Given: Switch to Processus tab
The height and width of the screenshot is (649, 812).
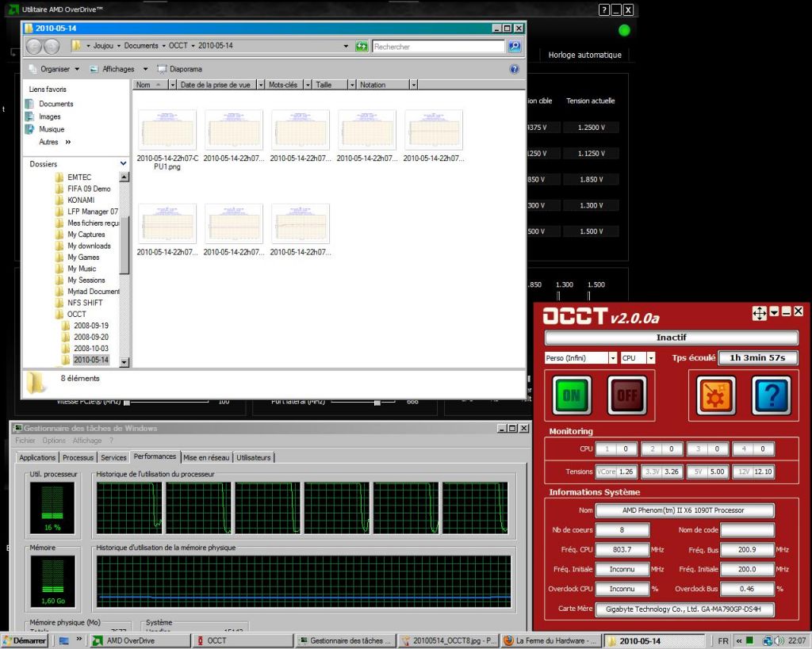Looking at the screenshot, I should point(78,457).
